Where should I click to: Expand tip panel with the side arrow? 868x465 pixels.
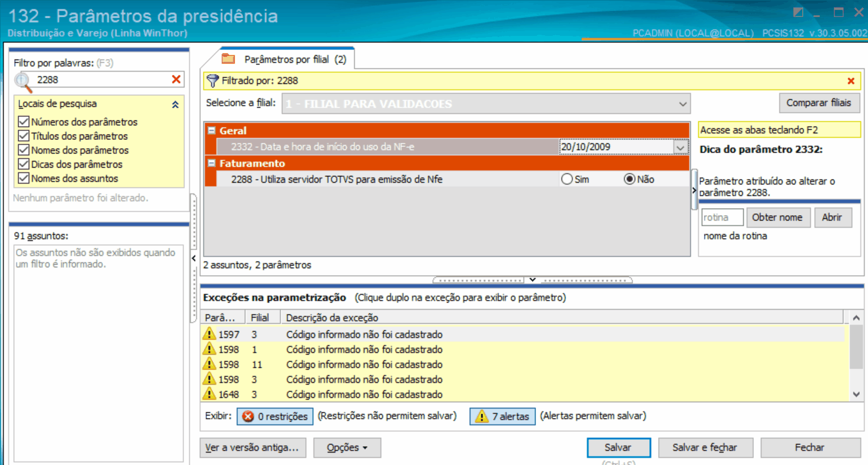pyautogui.click(x=695, y=190)
